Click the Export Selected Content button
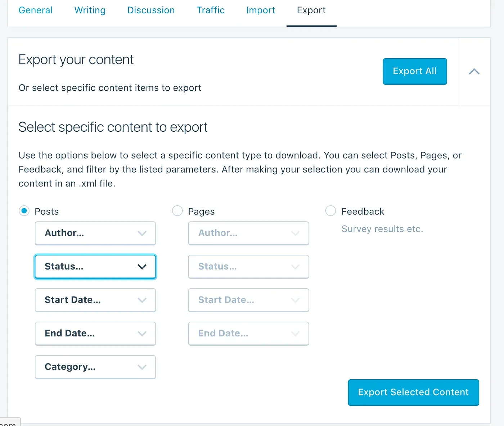 [413, 392]
